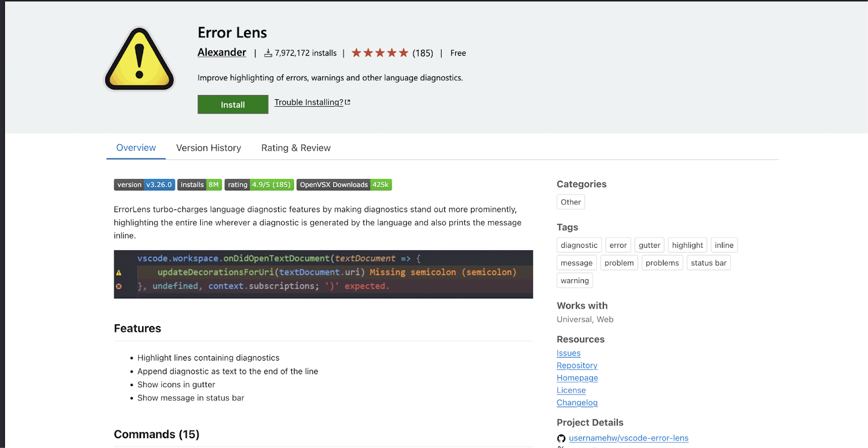Select the diagnostic tag
Image resolution: width=868 pixels, height=448 pixels.
tap(579, 245)
